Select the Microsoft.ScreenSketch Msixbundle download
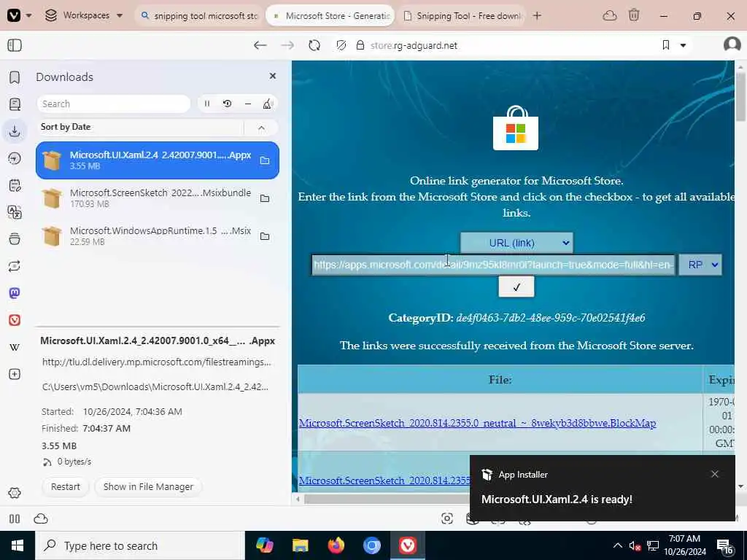Viewport: 747px width, 560px height. click(158, 198)
